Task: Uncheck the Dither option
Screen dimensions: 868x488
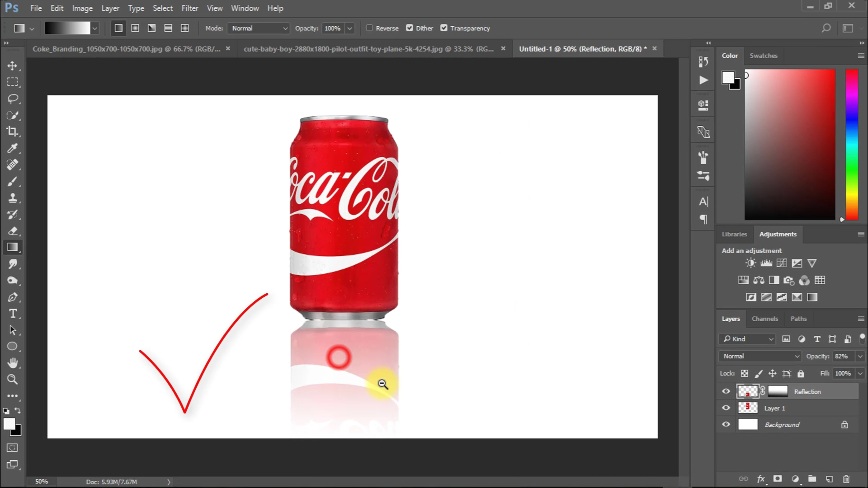Action: [x=410, y=28]
